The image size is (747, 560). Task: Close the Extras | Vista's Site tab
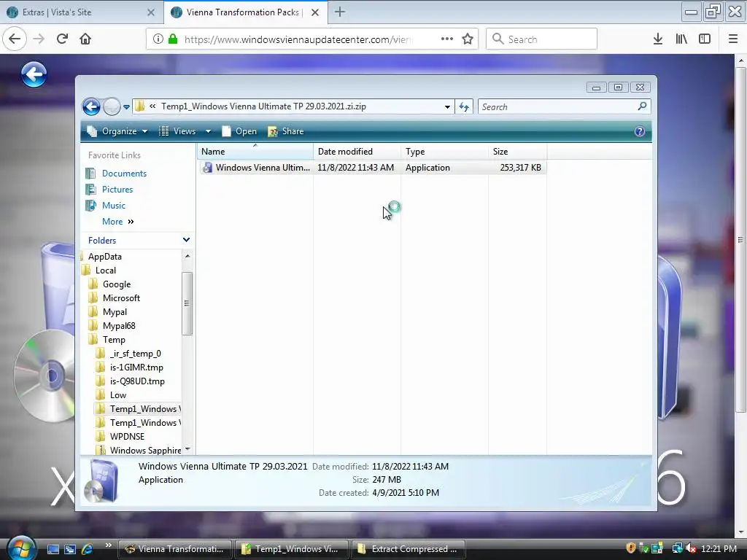[151, 12]
